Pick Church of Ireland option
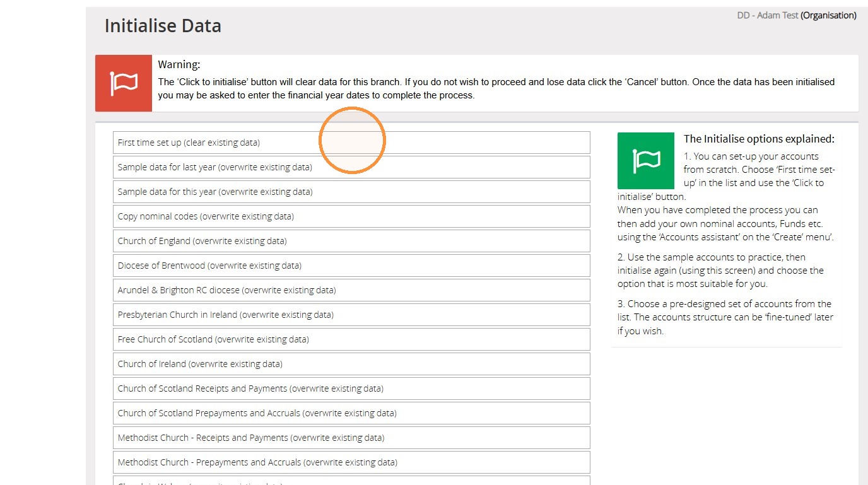Screen dimensions: 868x485 [x=351, y=364]
